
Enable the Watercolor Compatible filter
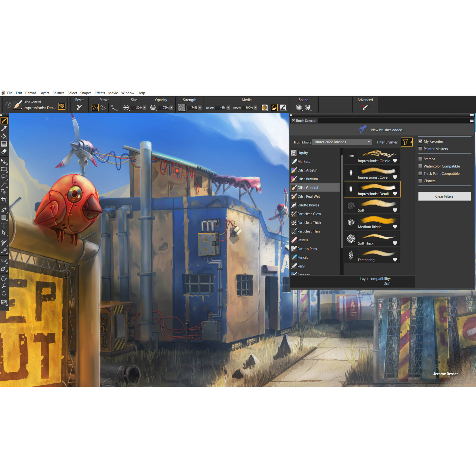coord(420,166)
